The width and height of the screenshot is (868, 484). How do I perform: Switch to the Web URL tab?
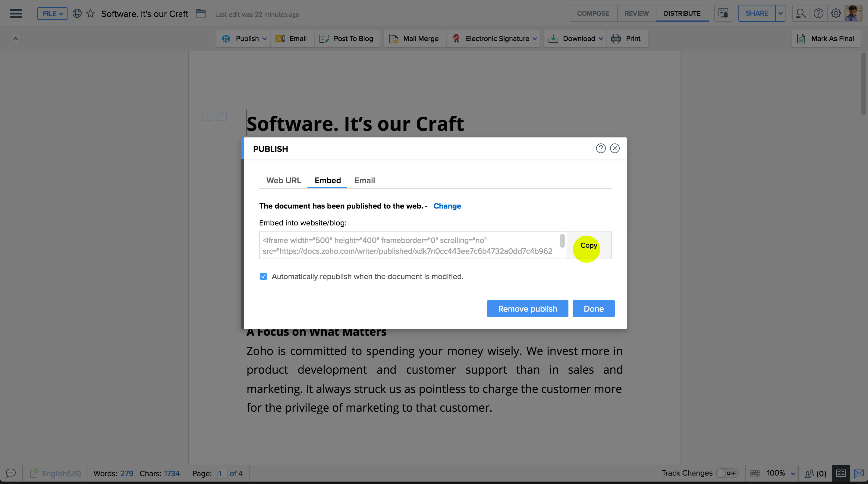click(x=283, y=180)
